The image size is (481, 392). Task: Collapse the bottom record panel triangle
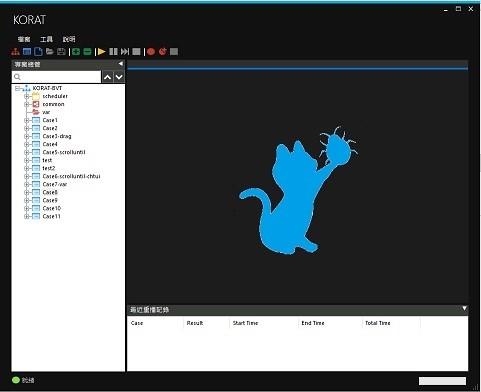pos(464,309)
